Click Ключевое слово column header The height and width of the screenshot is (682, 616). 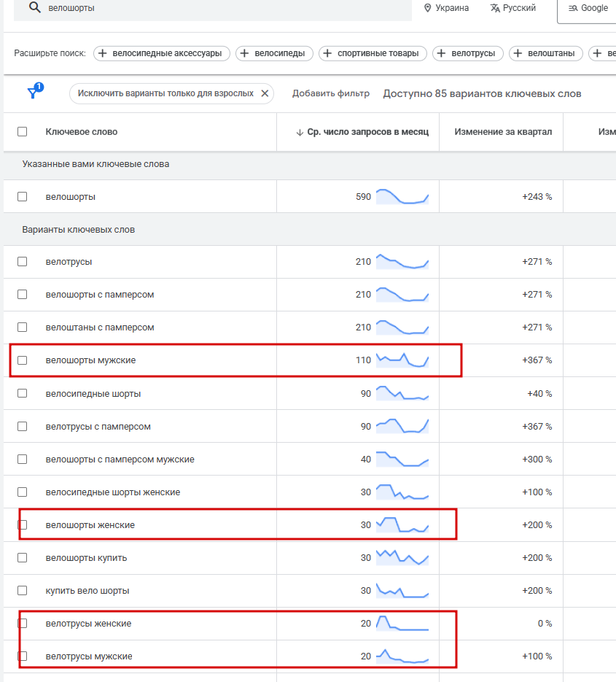point(81,132)
